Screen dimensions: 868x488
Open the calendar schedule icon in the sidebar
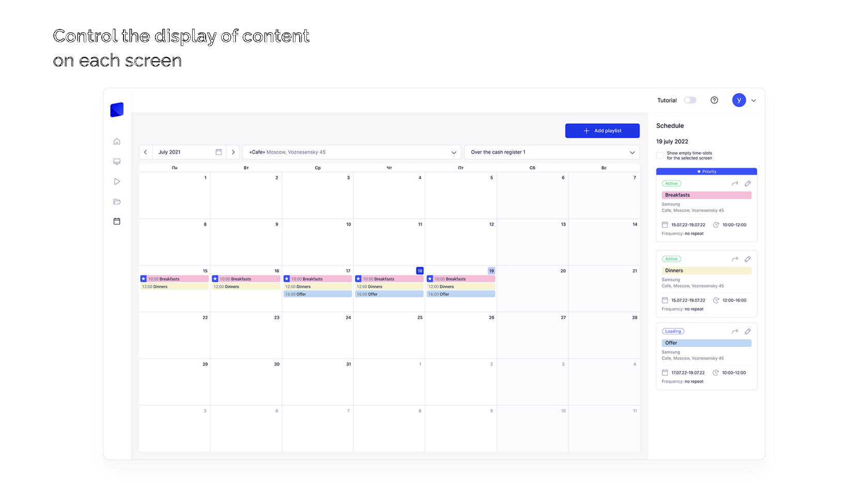tap(117, 221)
